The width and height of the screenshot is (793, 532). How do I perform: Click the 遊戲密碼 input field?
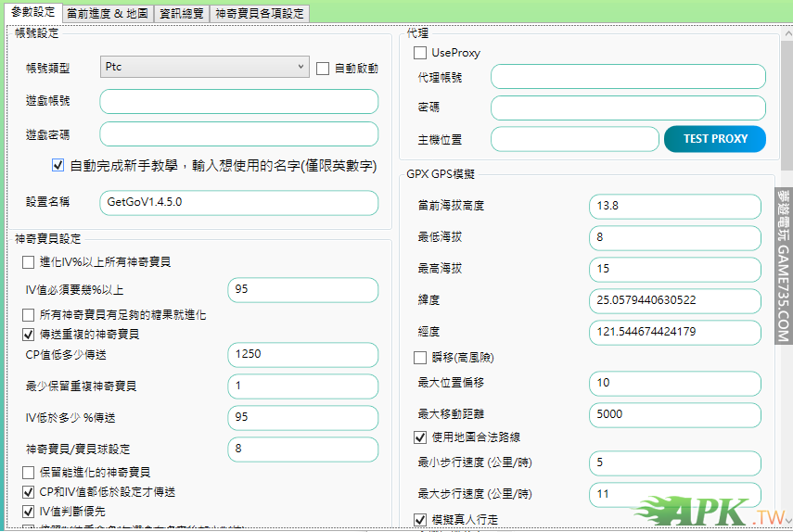238,133
